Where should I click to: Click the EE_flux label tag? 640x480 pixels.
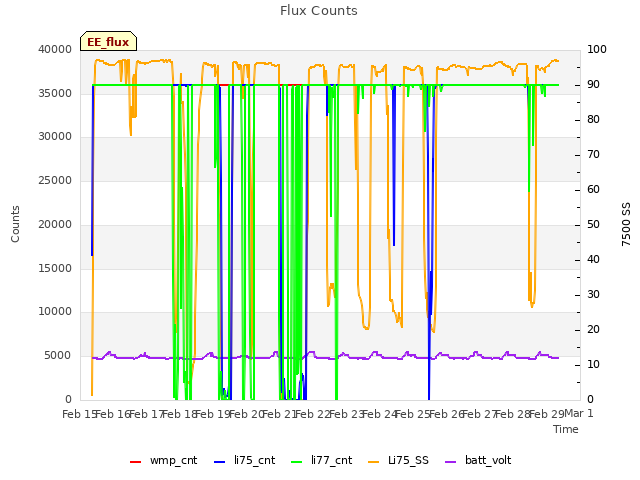(108, 41)
